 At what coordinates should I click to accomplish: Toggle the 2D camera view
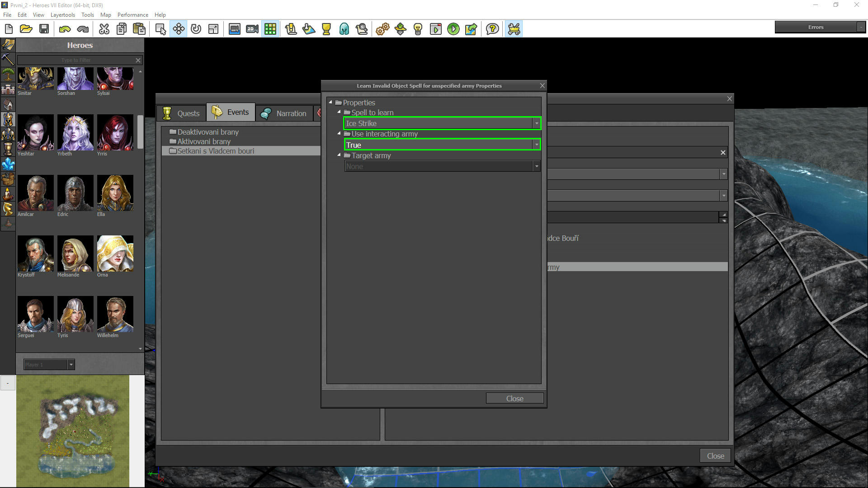tap(252, 29)
